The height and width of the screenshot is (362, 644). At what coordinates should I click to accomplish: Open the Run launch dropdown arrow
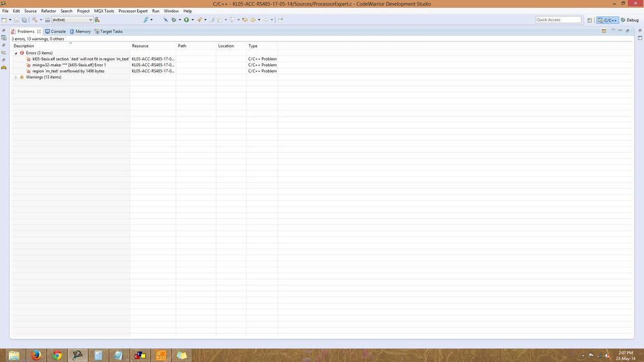[193, 20]
